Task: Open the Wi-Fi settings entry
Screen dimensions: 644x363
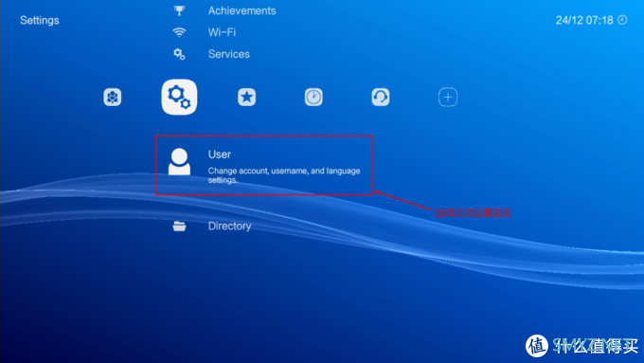Action: click(x=222, y=32)
